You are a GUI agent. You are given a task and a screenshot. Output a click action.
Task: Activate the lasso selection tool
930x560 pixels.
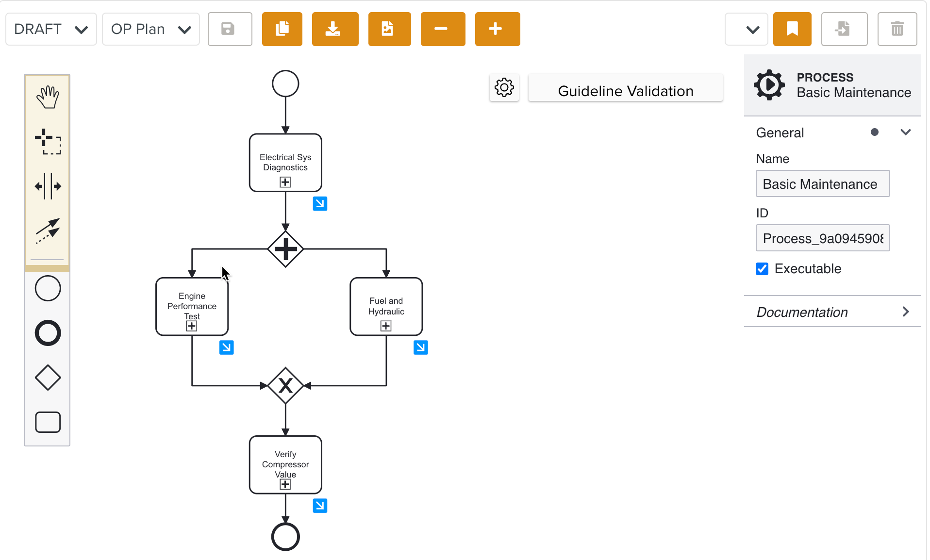pos(48,142)
